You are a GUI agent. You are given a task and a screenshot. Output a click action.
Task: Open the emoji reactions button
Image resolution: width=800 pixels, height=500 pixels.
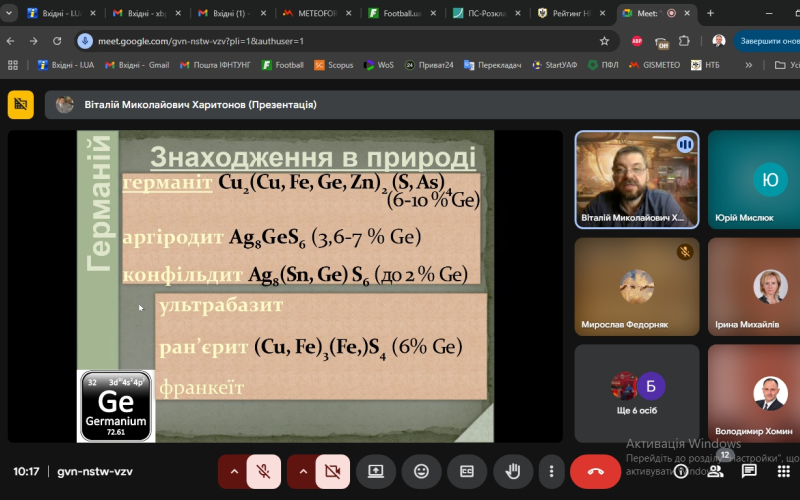coord(421,471)
